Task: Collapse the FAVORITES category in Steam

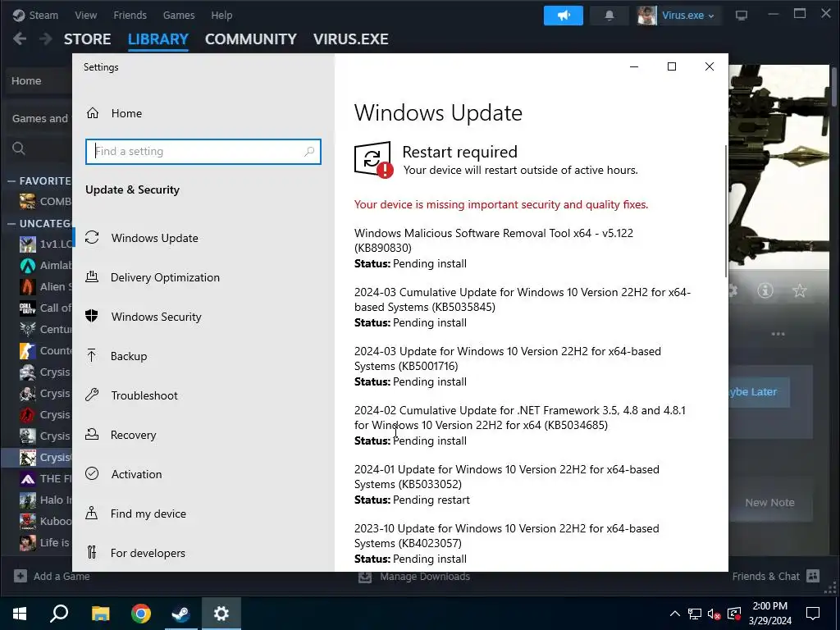Action: pyautogui.click(x=11, y=181)
